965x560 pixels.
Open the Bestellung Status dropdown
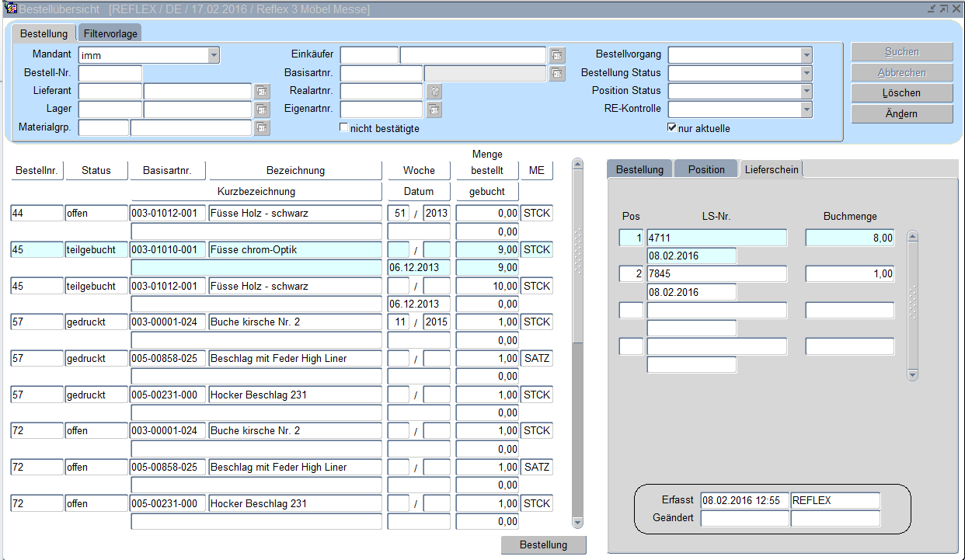click(806, 73)
